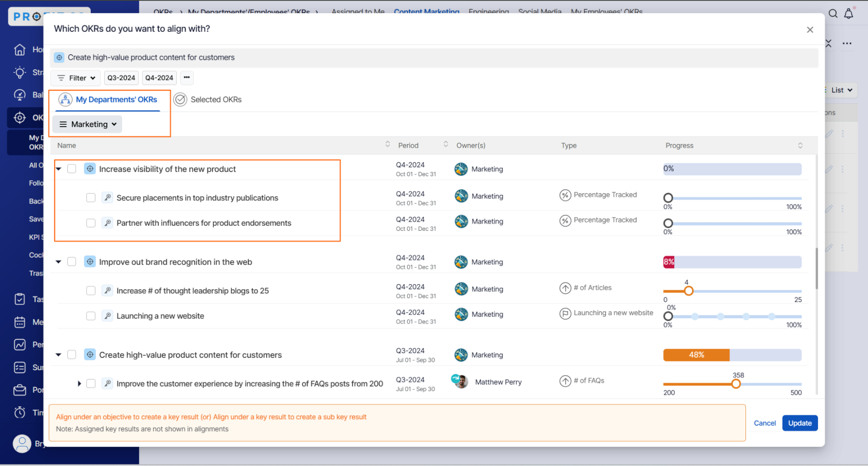Open the Marketing department dropdown
Viewport: 868px width, 466px height.
click(x=88, y=125)
